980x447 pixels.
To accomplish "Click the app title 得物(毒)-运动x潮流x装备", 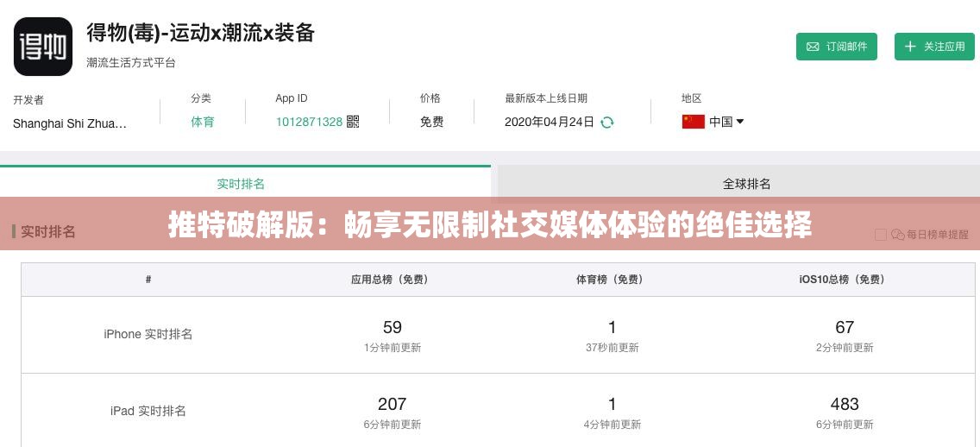I will pyautogui.click(x=200, y=33).
